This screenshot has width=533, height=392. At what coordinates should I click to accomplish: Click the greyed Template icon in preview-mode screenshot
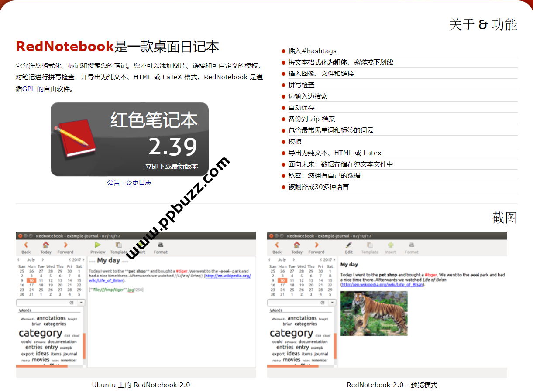pyautogui.click(x=369, y=245)
